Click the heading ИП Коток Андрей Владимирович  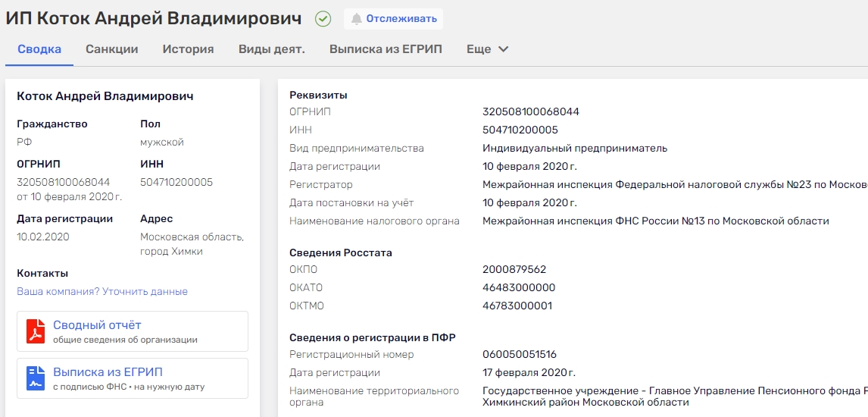[154, 19]
